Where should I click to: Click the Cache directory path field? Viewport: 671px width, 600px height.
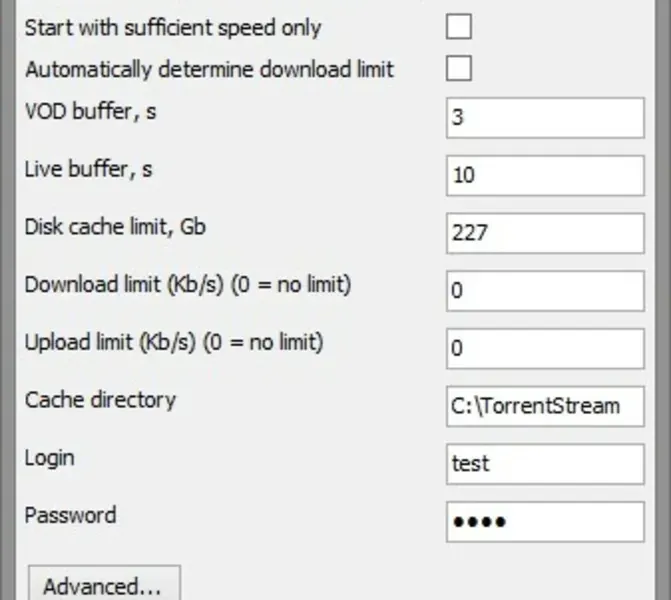pyautogui.click(x=545, y=406)
